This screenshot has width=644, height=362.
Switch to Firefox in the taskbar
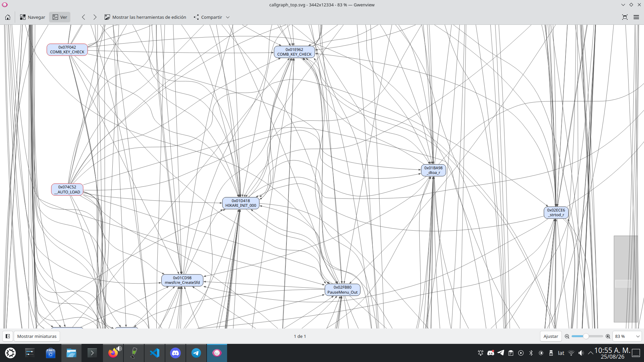(113, 353)
